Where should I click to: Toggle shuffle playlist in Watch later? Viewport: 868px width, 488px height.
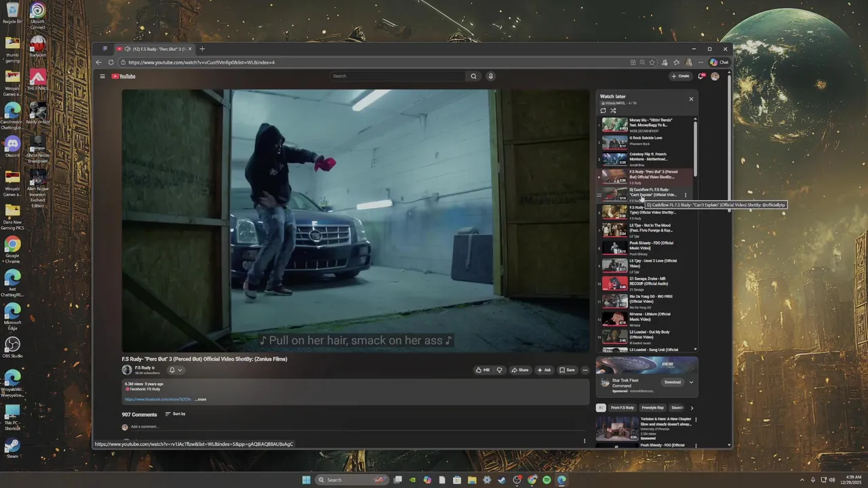pyautogui.click(x=613, y=110)
